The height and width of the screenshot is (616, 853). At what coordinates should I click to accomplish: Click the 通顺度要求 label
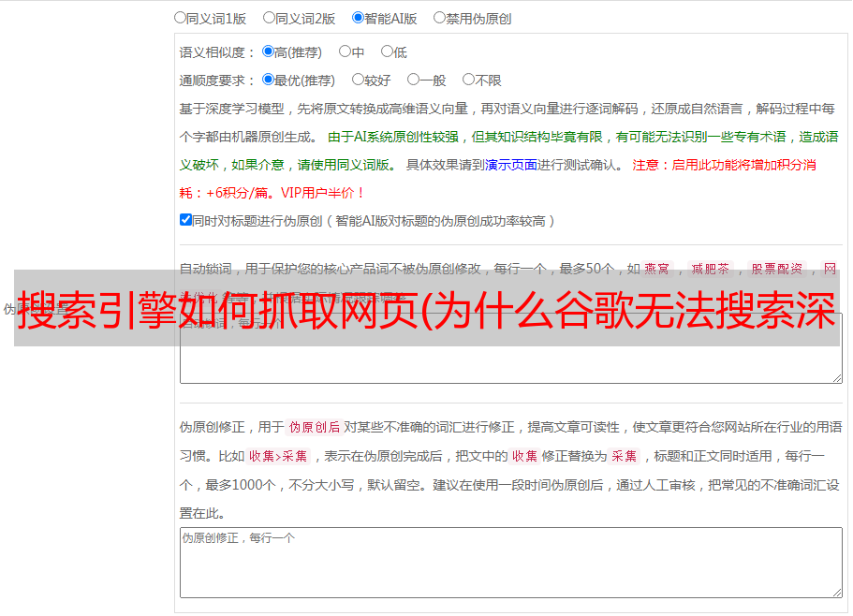pos(216,81)
